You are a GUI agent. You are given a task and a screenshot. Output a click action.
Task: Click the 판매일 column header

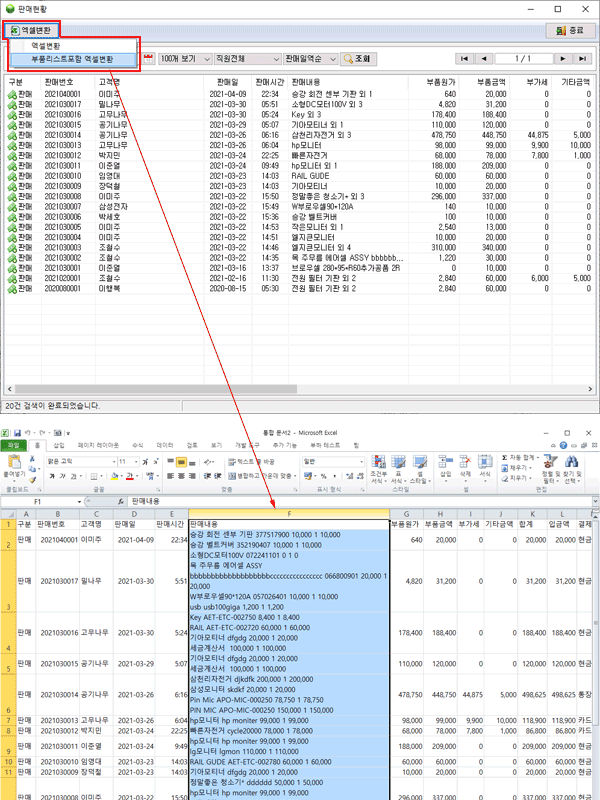pos(228,82)
